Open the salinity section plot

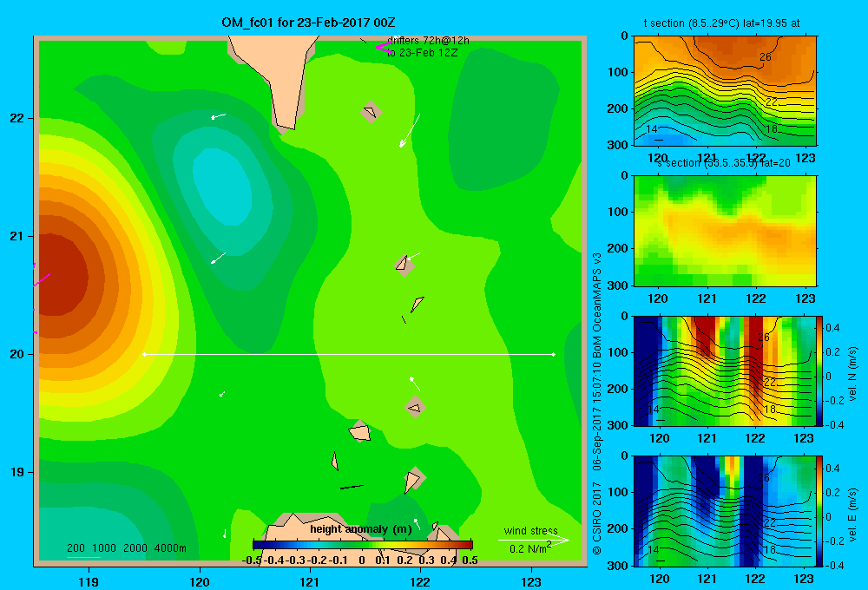tap(725, 231)
